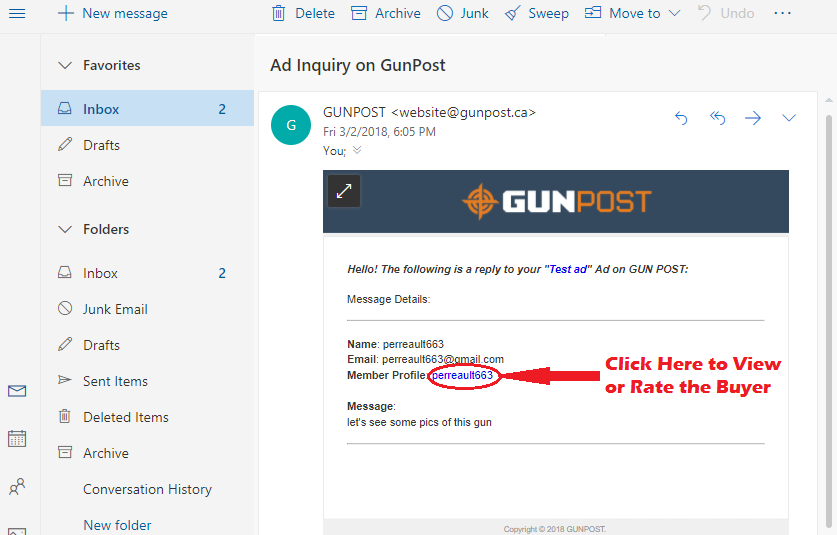Click the Sweep broom icon
The image size is (837, 535).
coord(512,13)
